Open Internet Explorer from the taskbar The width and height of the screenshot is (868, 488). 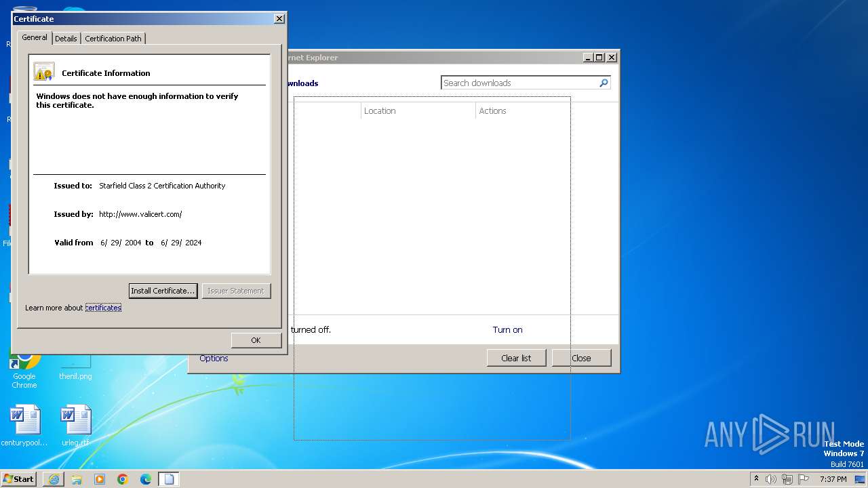pyautogui.click(x=54, y=479)
